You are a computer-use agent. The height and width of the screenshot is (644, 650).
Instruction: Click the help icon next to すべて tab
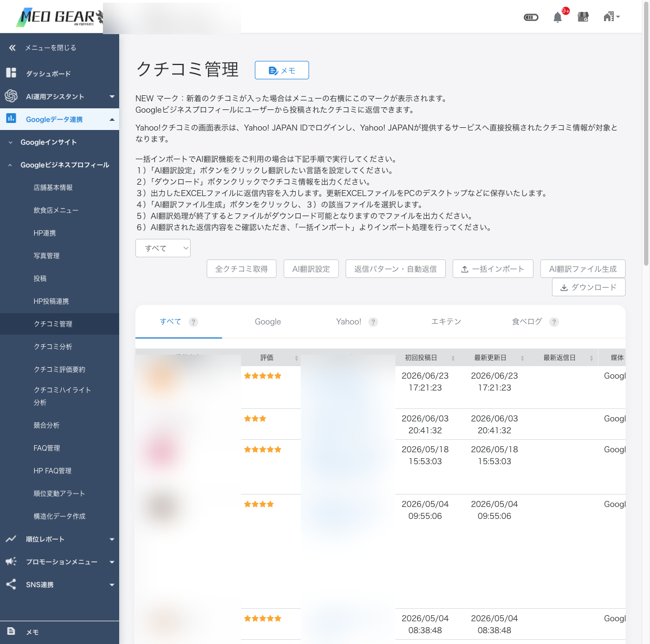(x=193, y=322)
